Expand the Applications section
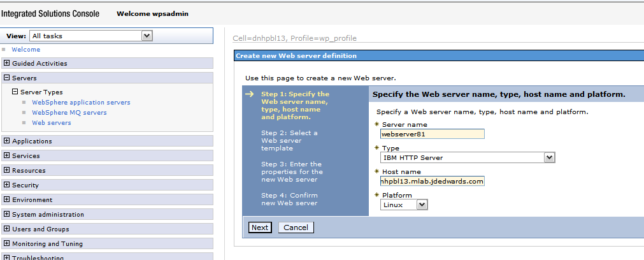This screenshot has height=260, width=644. (x=6, y=141)
